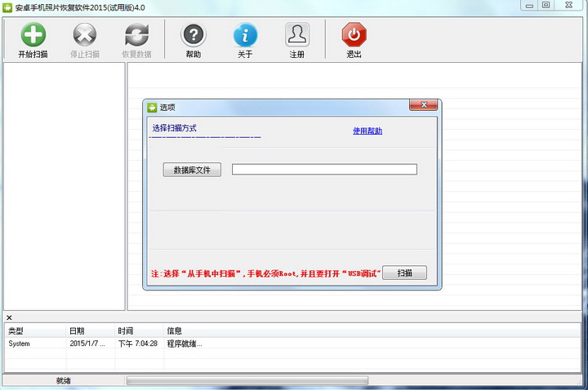Close the 选项 dialog window
Viewport: 588px width, 390px height.
coord(423,106)
